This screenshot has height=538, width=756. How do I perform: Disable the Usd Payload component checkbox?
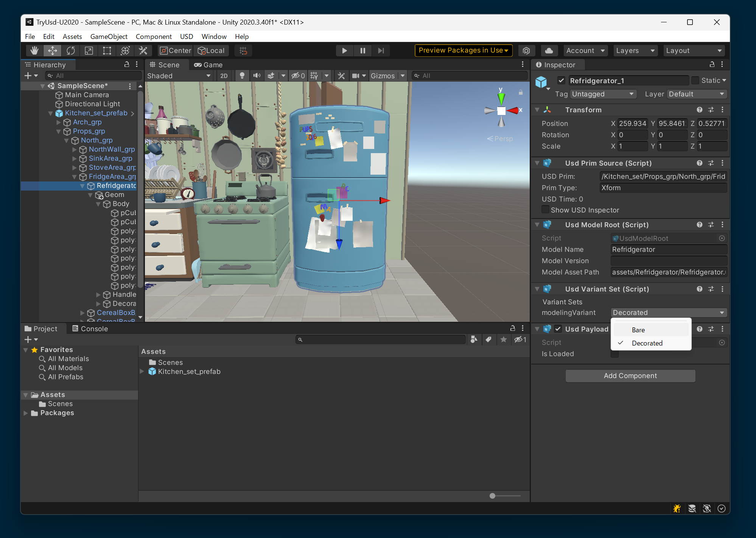click(x=558, y=329)
